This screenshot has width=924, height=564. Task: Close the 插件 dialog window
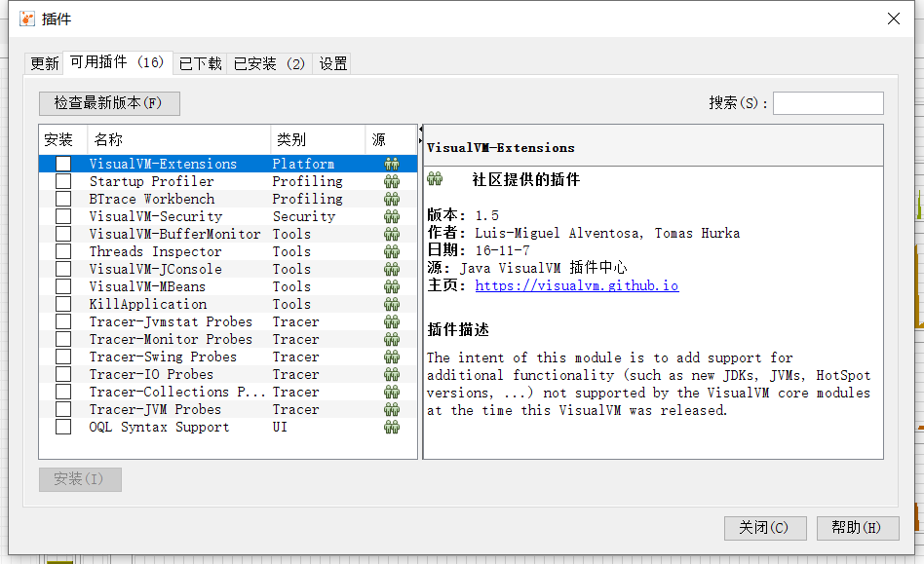click(x=894, y=19)
